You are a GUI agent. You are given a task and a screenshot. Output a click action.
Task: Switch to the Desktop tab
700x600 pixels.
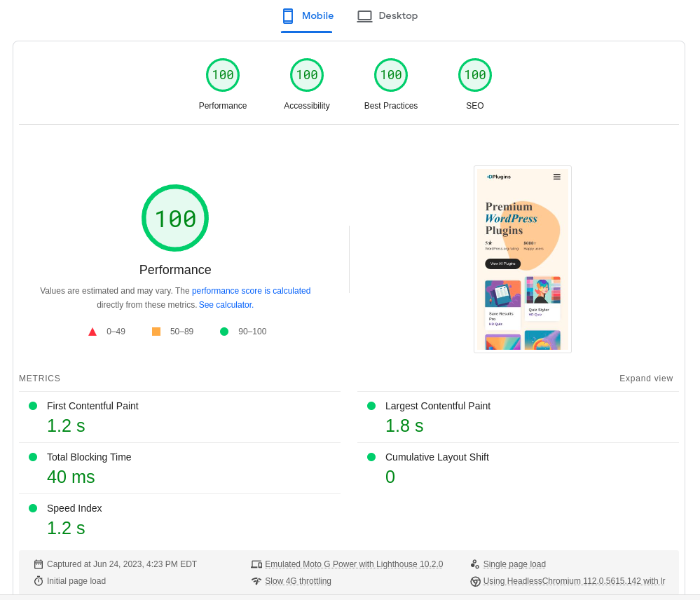[397, 16]
